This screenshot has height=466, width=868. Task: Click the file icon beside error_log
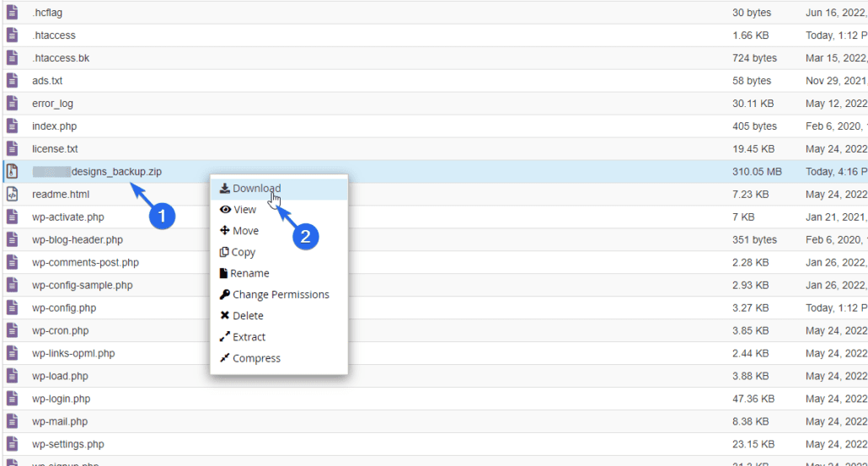pos(12,103)
